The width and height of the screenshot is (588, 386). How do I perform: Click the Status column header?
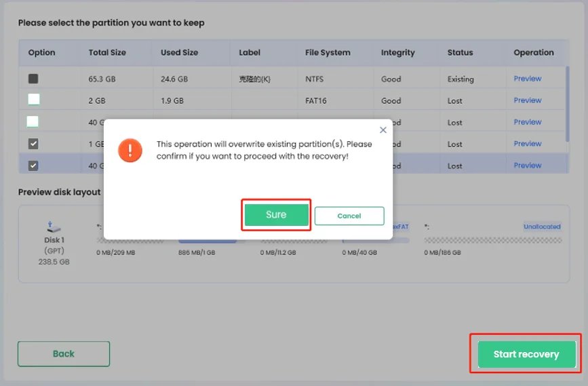459,53
